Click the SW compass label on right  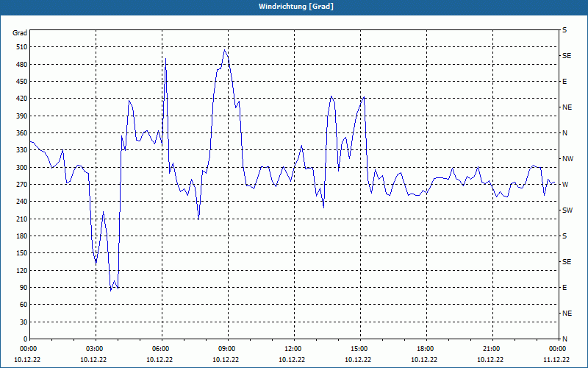567,210
